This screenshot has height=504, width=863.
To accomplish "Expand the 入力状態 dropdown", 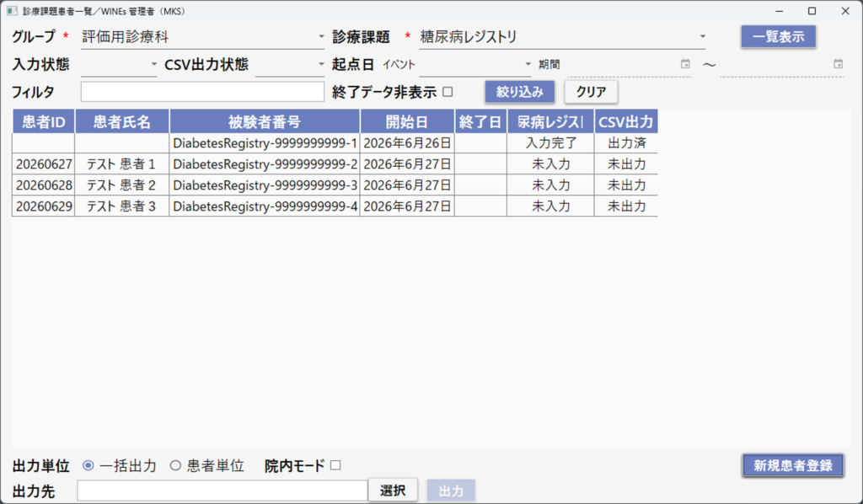I will (119, 64).
